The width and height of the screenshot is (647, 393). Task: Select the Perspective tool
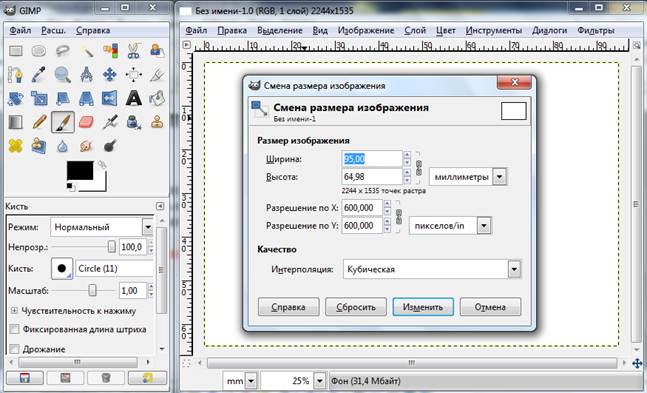86,99
